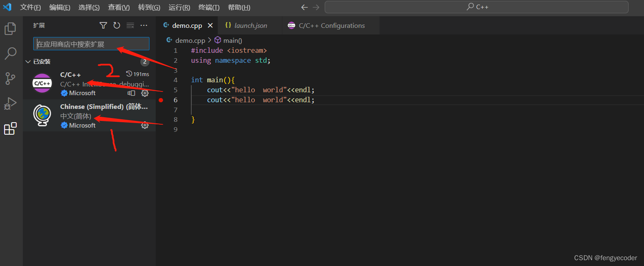Click the int main(){ code line
Screen dimensions: 644x266
click(x=213, y=80)
